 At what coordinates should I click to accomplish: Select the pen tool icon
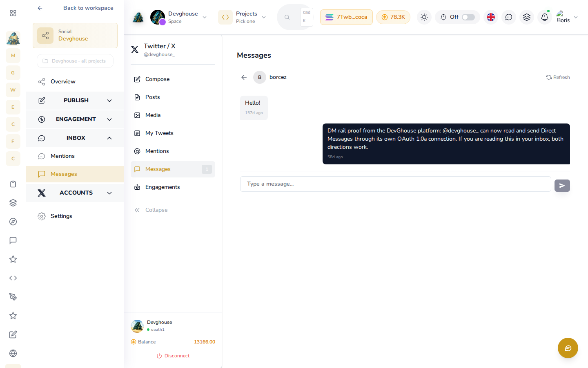[13, 297]
